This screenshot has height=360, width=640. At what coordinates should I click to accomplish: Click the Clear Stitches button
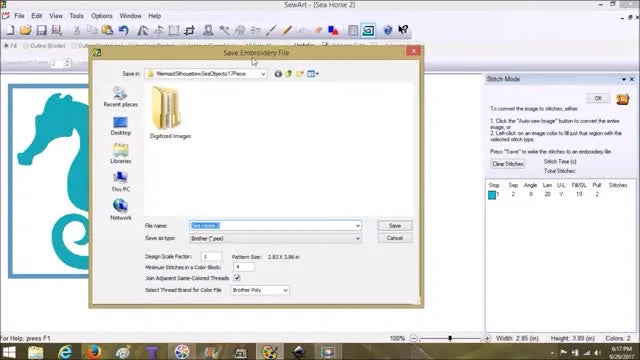[x=508, y=164]
